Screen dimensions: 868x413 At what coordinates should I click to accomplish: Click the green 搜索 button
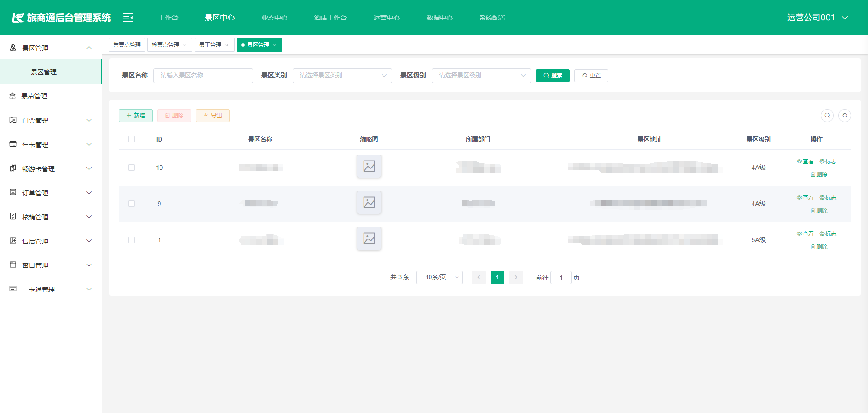point(553,76)
